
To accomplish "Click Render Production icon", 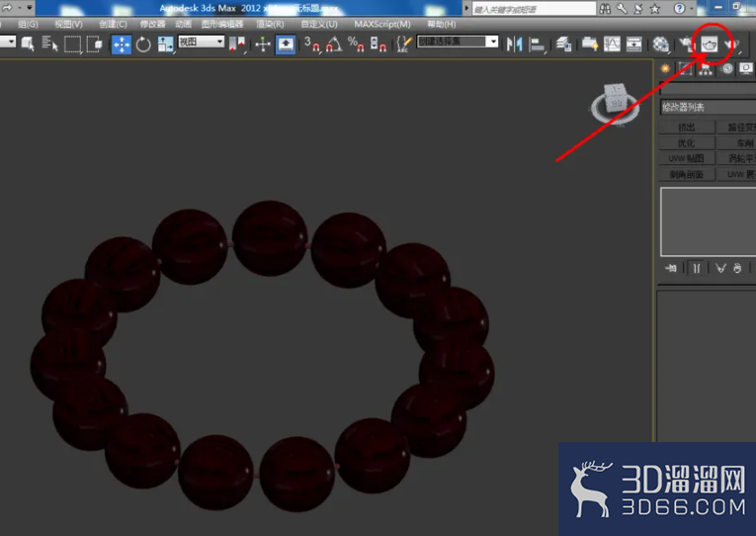I will click(x=731, y=45).
